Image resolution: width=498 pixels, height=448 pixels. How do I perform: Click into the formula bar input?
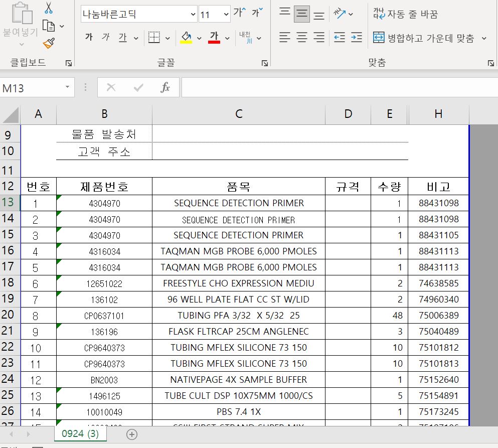click(x=340, y=87)
